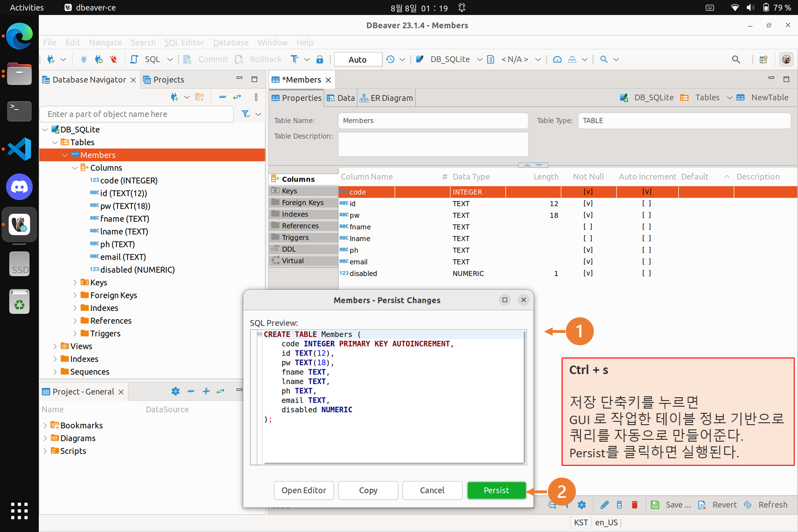Expand the Bookmarks folder in Project panel

[x=45, y=426]
